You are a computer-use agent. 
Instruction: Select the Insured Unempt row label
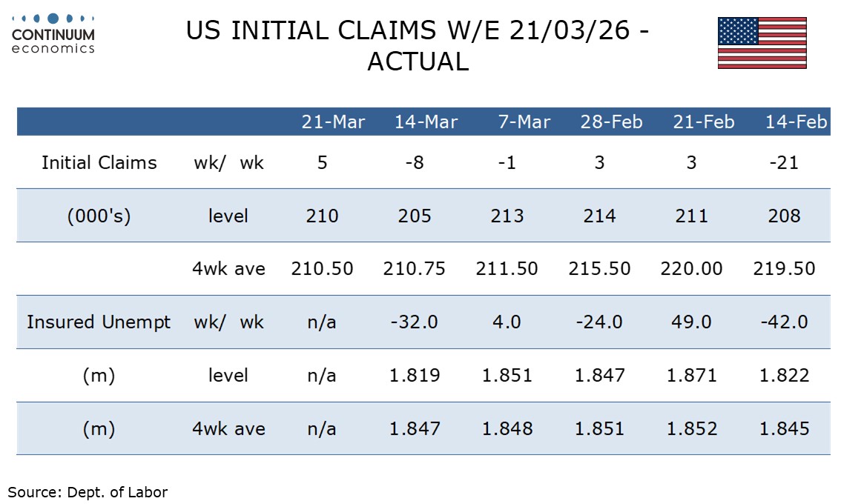[99, 322]
